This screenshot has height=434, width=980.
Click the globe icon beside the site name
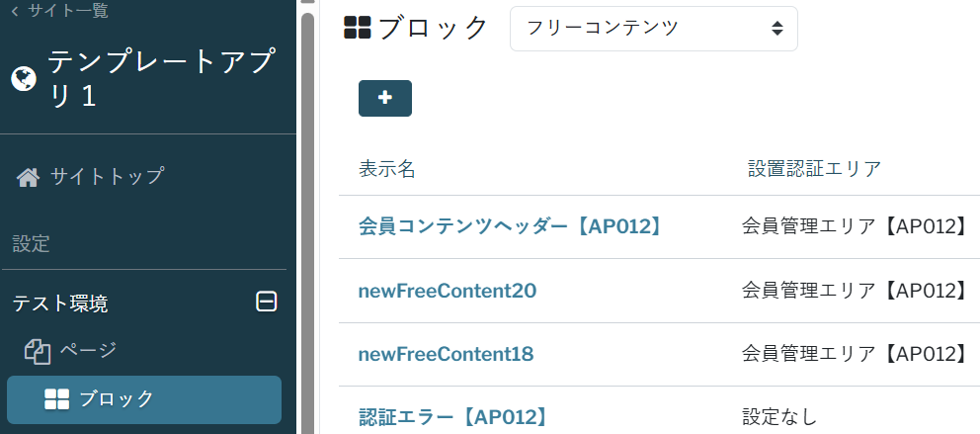pyautogui.click(x=24, y=78)
